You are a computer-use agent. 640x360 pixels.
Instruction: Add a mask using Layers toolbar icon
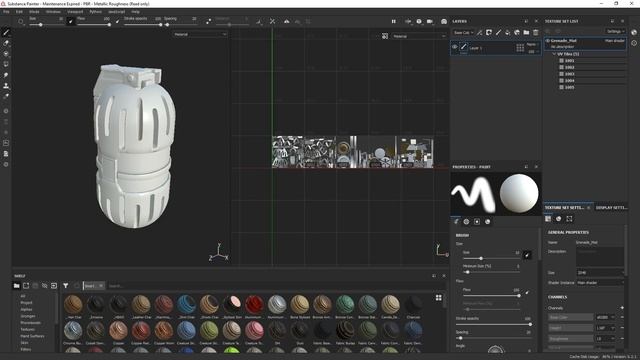pos(489,32)
